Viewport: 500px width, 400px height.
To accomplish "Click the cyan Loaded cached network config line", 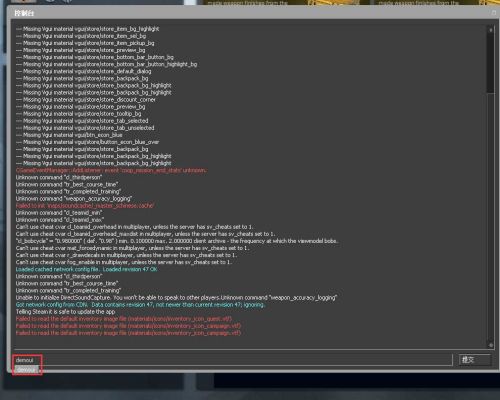I will (87, 269).
